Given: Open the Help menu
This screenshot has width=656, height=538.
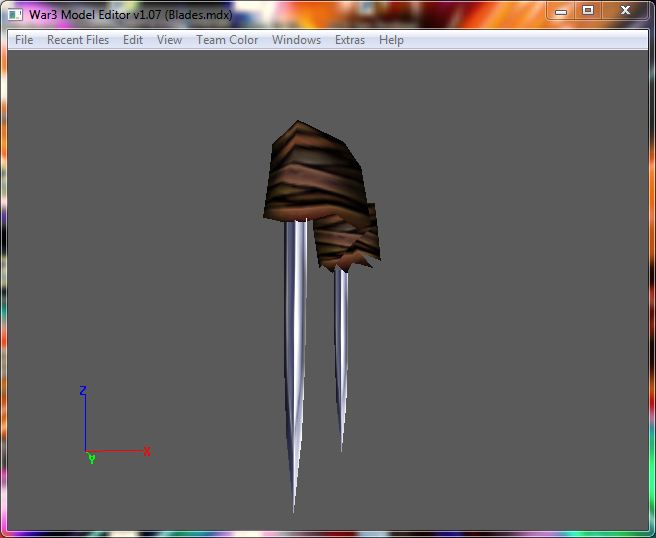Looking at the screenshot, I should pyautogui.click(x=391, y=40).
